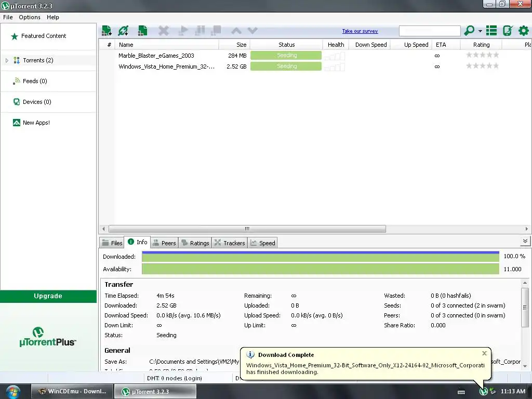Move torrent down the queue arrow
Viewport: 532px width, 399px height.
coord(252,31)
